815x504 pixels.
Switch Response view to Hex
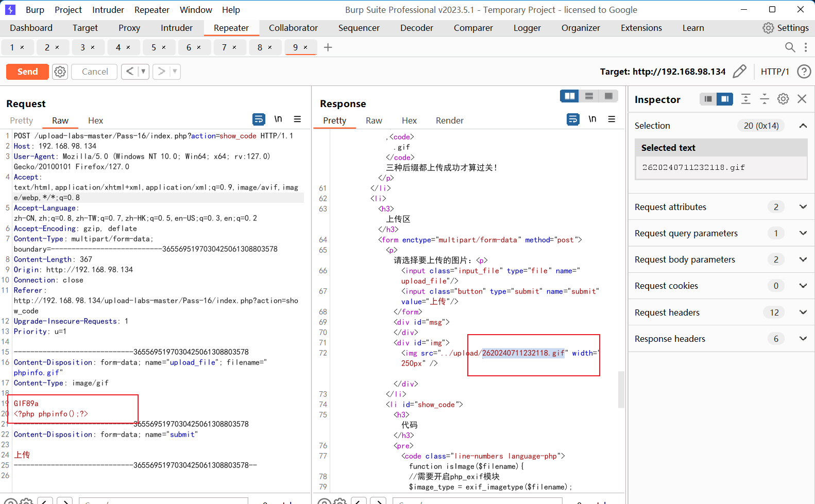coord(409,120)
